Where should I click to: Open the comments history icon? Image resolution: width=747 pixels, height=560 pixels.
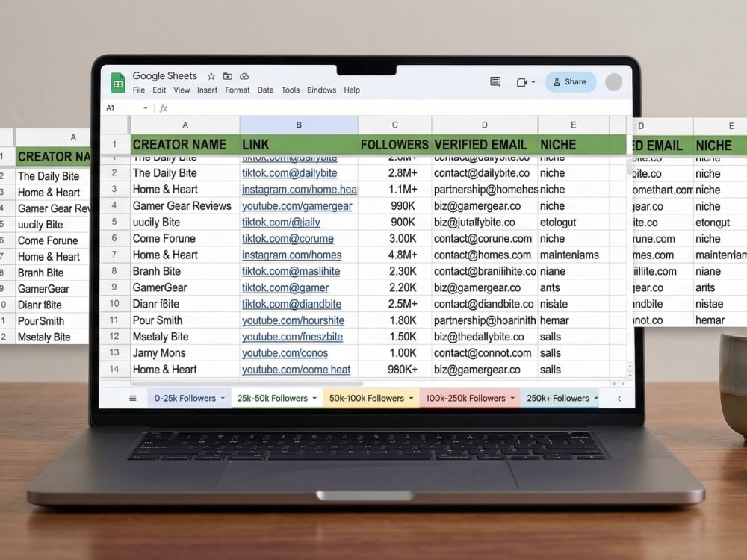coord(495,82)
